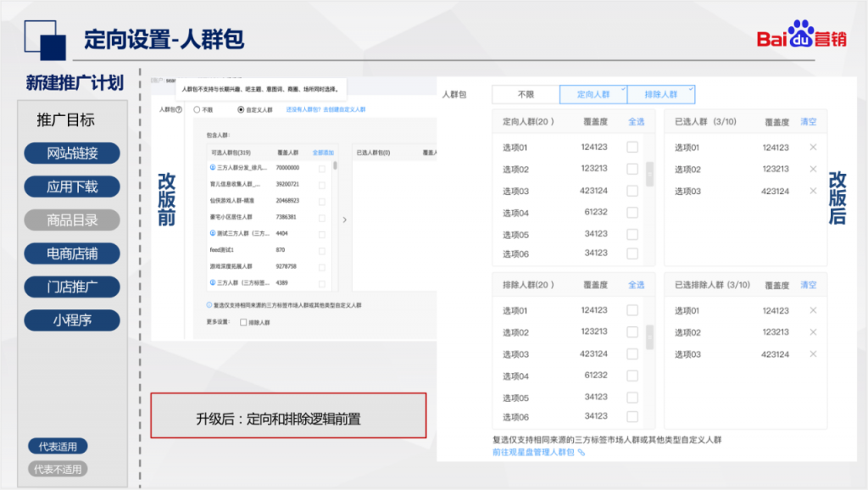This screenshot has width=868, height=490.
Task: Click the 豪宅小区居住人群 row
Action: 267,217
